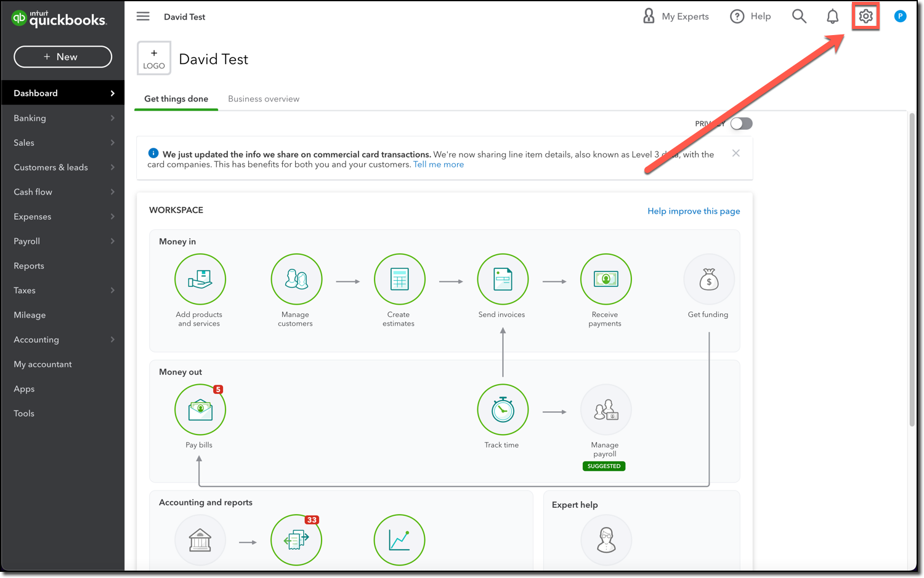924x578 pixels.
Task: Select the Track time icon
Action: pos(503,409)
